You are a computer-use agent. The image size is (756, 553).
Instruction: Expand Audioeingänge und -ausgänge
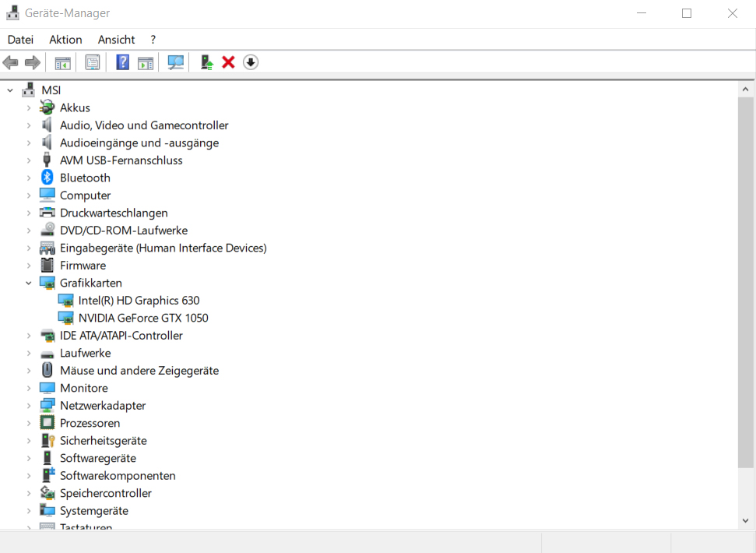point(29,143)
